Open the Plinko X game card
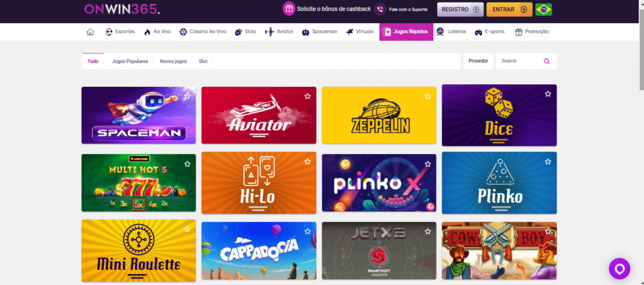The height and width of the screenshot is (285, 644). (379, 182)
